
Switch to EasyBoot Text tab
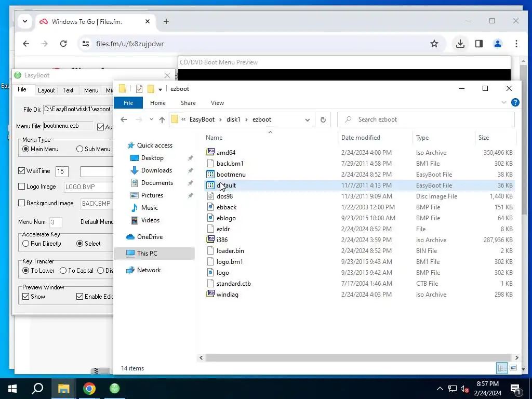[68, 90]
